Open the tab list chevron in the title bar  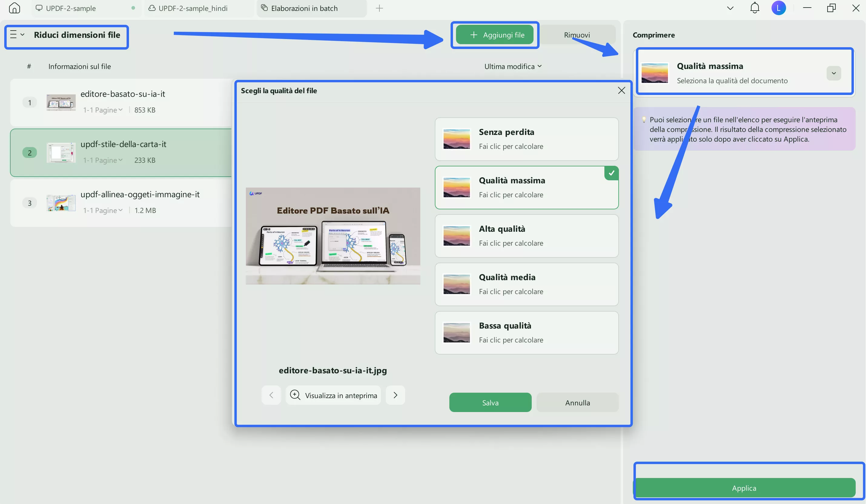[x=730, y=8]
